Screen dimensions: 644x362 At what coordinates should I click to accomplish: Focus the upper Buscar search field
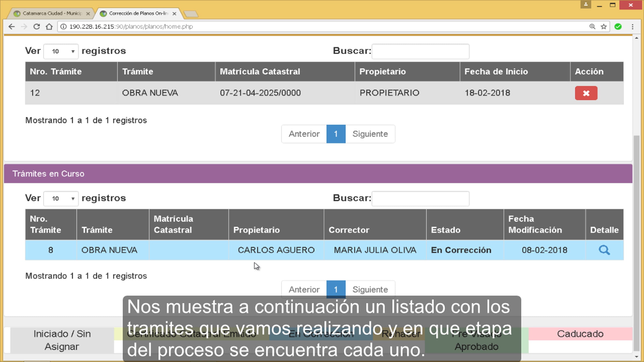click(420, 51)
